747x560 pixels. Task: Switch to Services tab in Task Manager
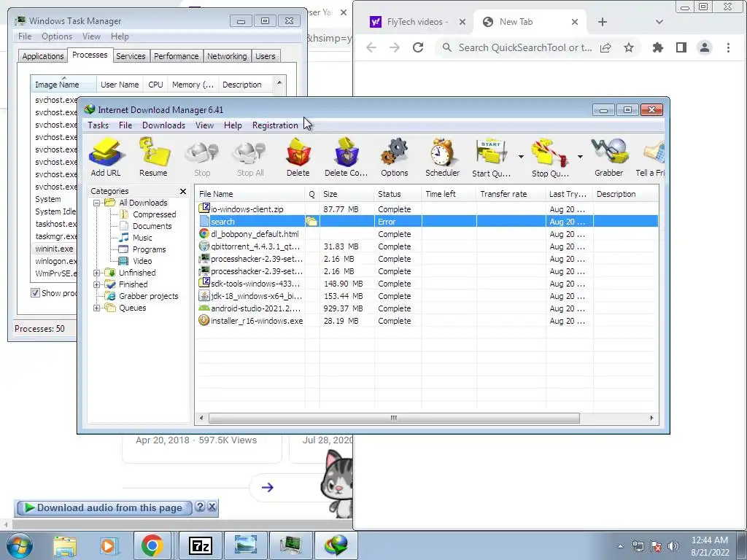click(x=131, y=56)
